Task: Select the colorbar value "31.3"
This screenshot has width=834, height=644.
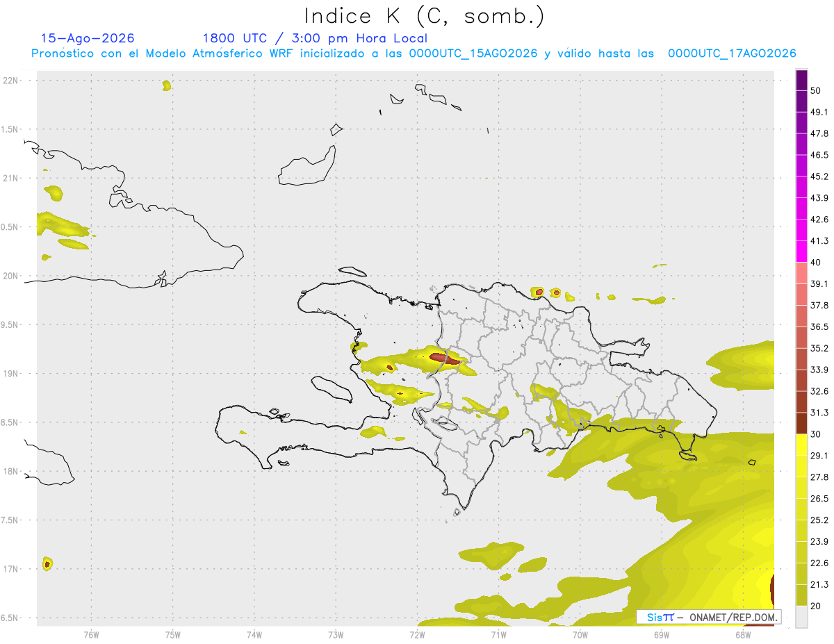Action: pos(819,413)
